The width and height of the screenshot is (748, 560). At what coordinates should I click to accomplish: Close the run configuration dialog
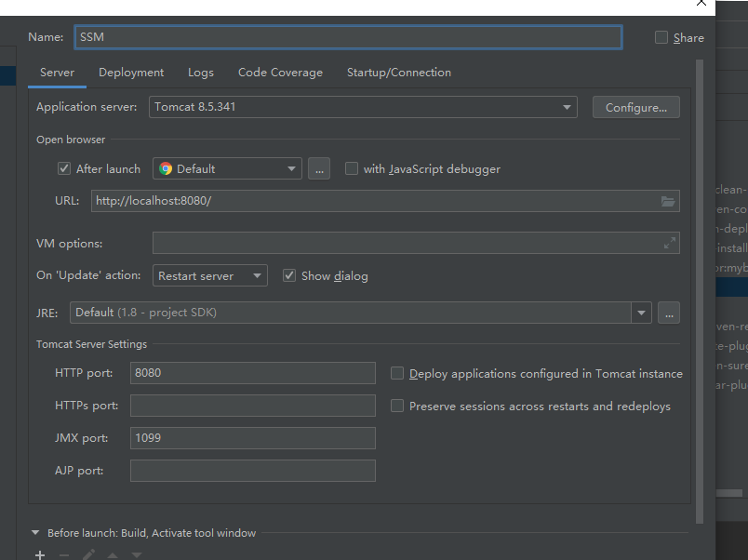701,3
